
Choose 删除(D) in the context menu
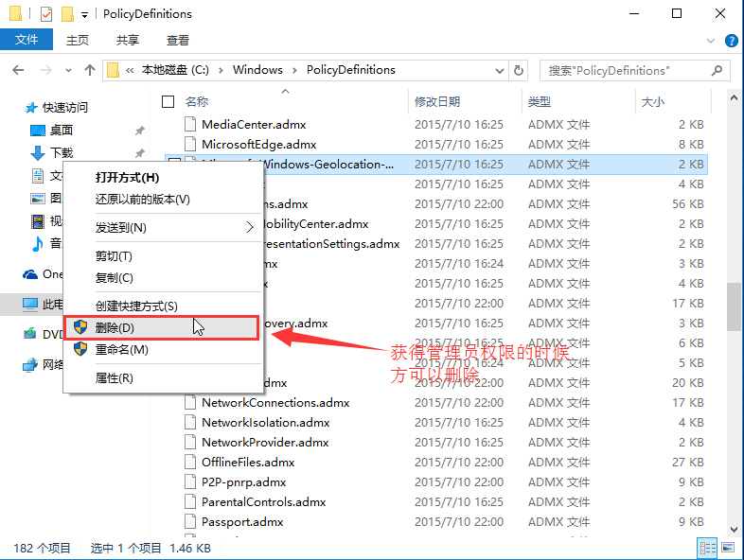115,327
